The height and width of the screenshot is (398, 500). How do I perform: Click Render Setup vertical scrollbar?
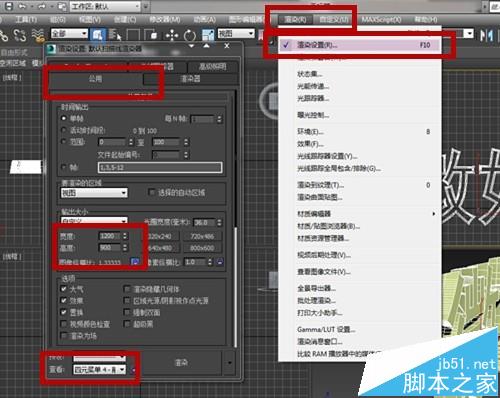236,287
